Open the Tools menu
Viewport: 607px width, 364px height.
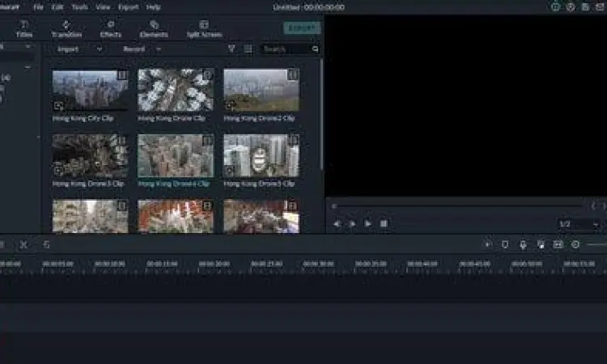click(x=79, y=6)
